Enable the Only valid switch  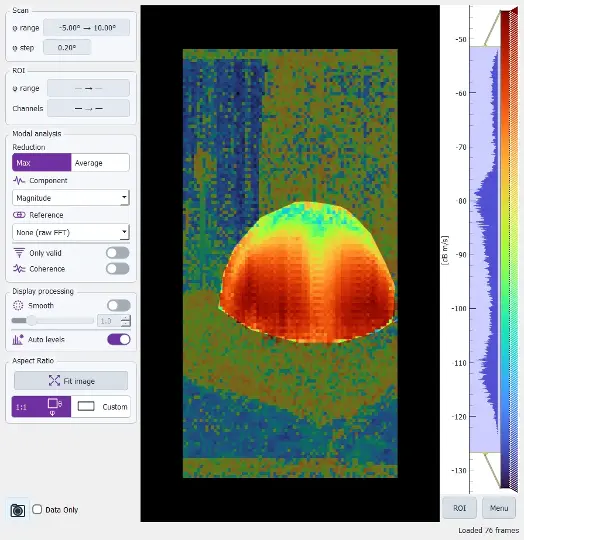tap(118, 253)
